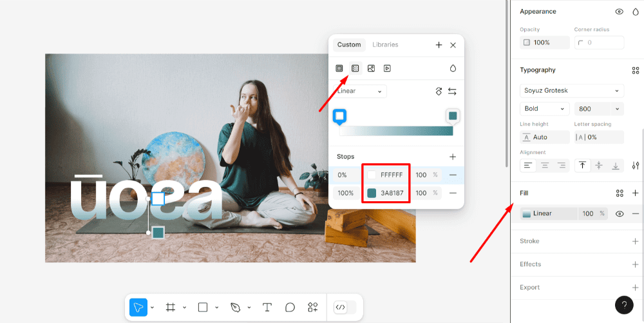The height and width of the screenshot is (323, 644).
Task: Open Appearance blend mode droplet
Action: click(636, 12)
